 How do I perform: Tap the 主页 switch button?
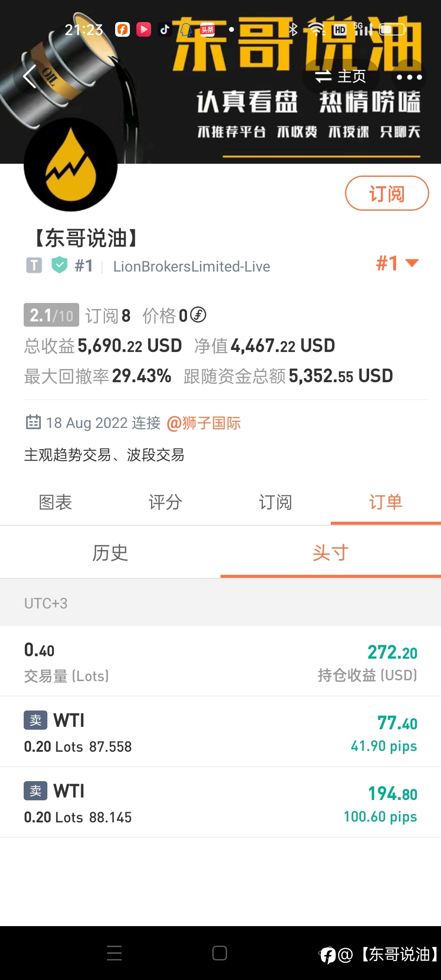coord(341,76)
